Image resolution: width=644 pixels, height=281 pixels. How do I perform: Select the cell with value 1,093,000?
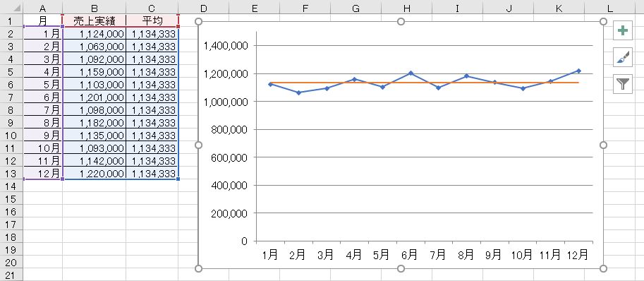coord(94,148)
